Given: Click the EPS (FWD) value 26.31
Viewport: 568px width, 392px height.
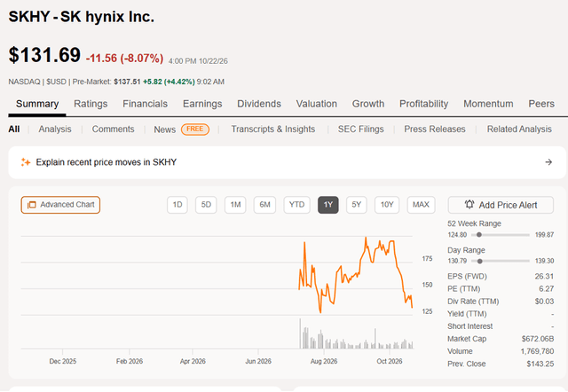Looking at the screenshot, I should click(x=544, y=277).
